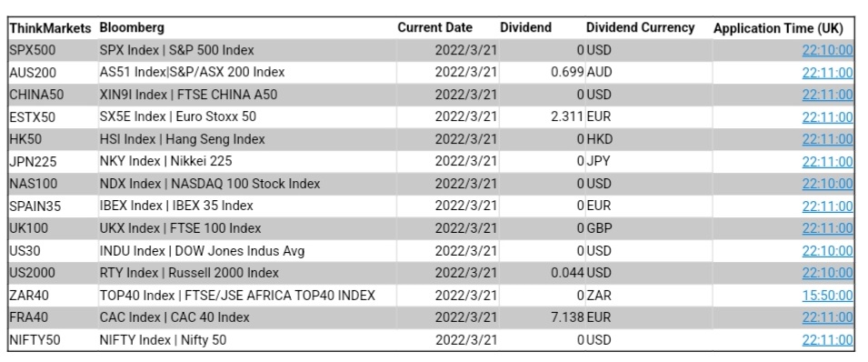Open the SPAIN35 application time link
The image size is (868, 362).
[x=828, y=206]
